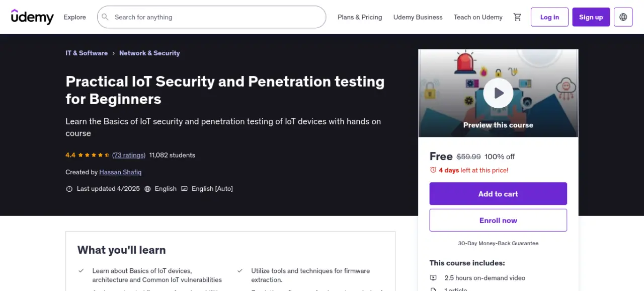
Task: Open Teach on Udemy
Action: pyautogui.click(x=478, y=17)
